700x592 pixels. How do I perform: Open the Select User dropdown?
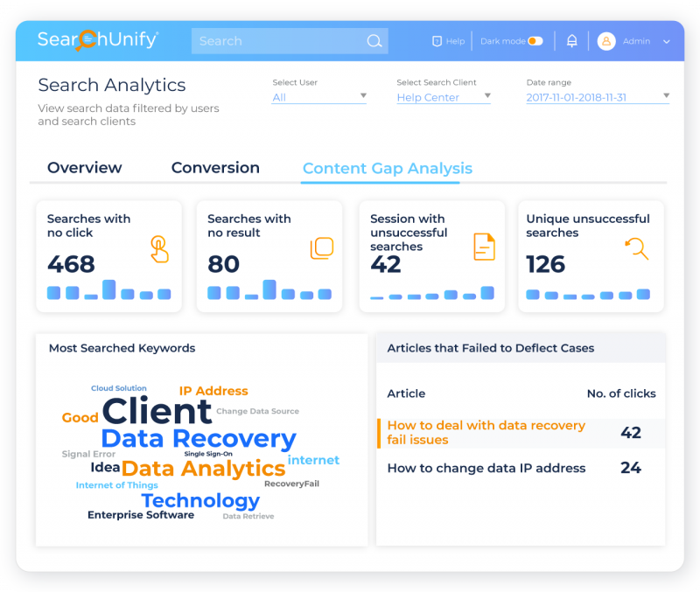[319, 97]
